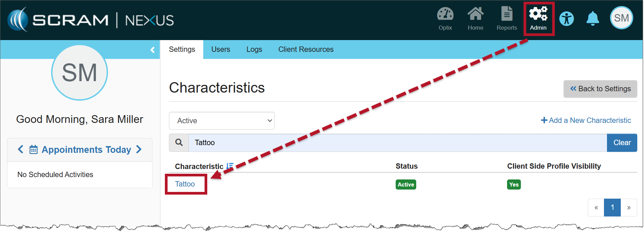Viewport: 644px width, 235px height.
Task: Switch to the Client Resources tab
Action: click(x=306, y=49)
